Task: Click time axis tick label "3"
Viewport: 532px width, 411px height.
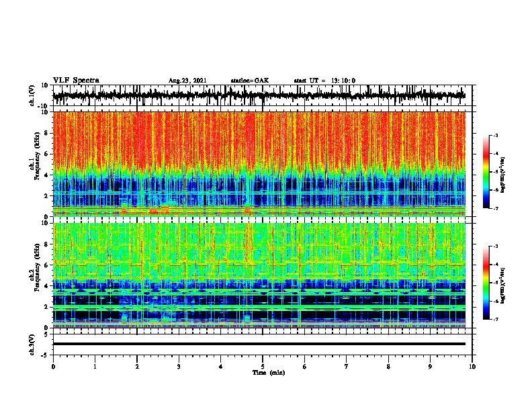Action: [x=179, y=367]
